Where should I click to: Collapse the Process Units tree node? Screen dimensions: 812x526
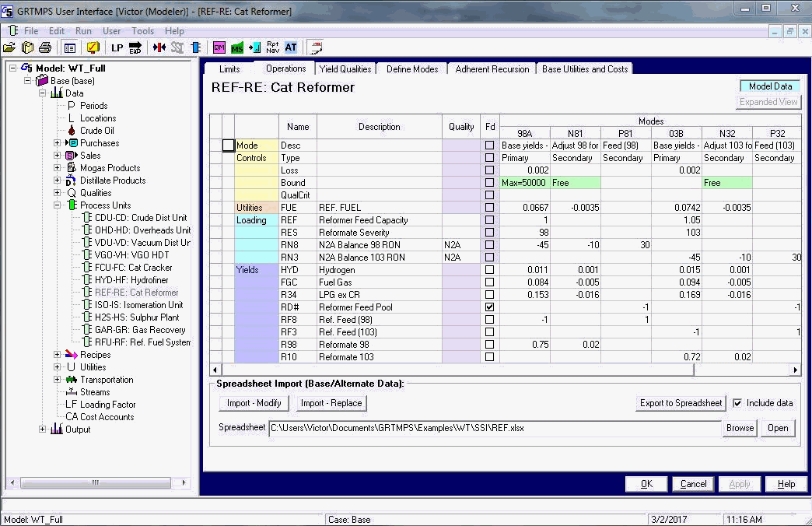58,205
